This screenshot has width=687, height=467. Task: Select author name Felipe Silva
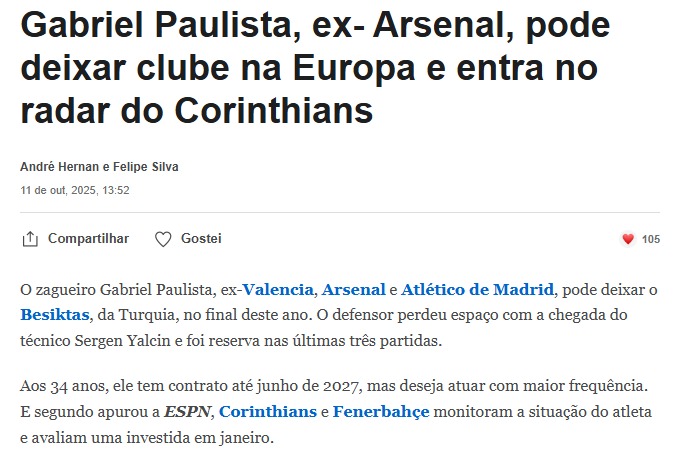[x=145, y=167]
